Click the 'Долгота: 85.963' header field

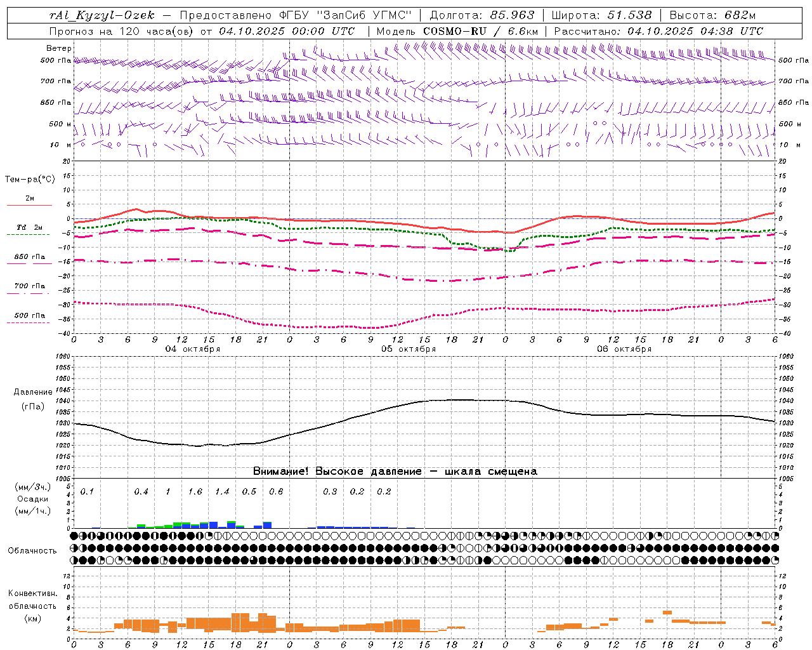point(481,15)
